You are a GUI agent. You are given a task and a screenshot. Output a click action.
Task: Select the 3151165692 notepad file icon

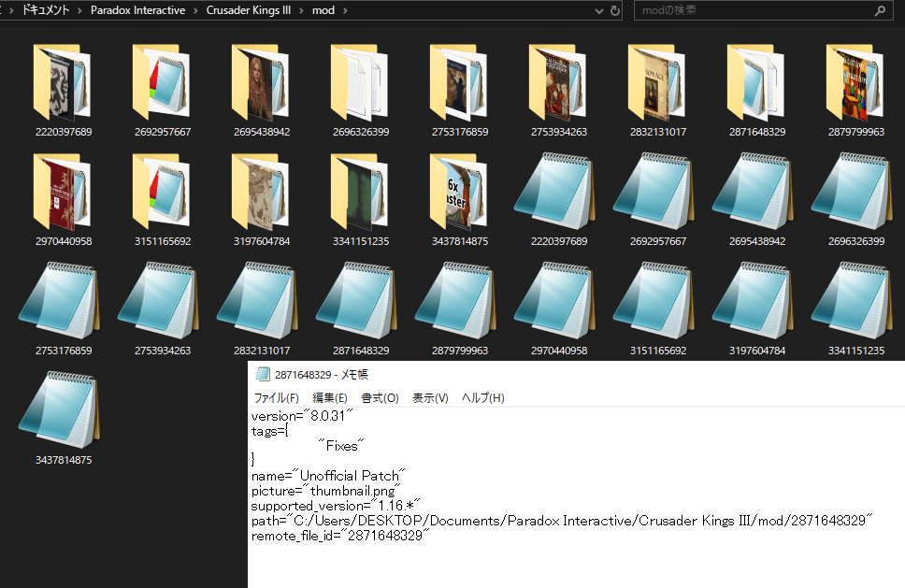[x=654, y=300]
